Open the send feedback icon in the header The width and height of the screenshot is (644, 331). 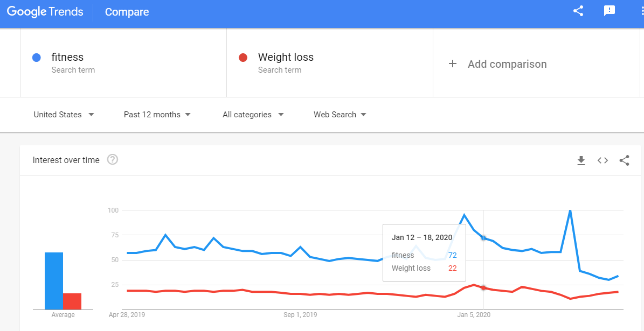(x=610, y=11)
